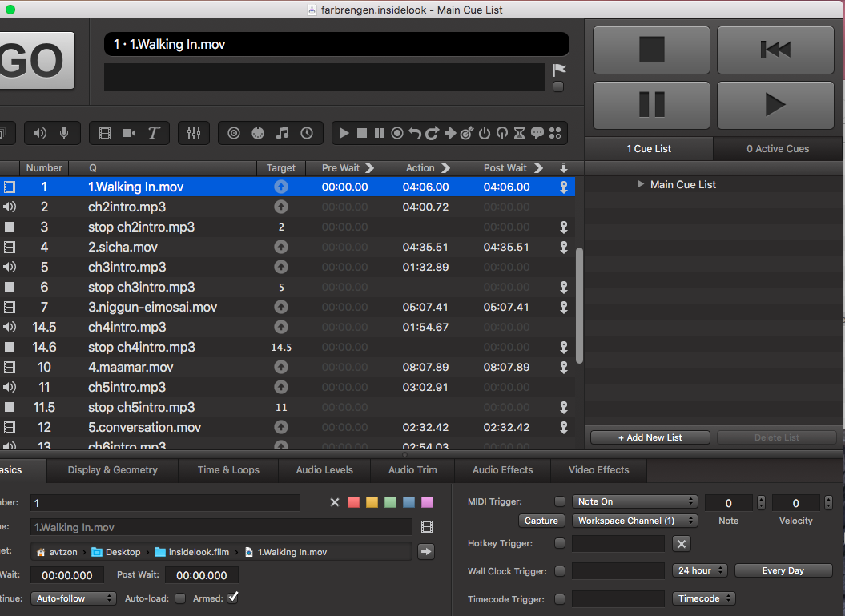Image resolution: width=845 pixels, height=616 pixels.
Task: Add a Devamp cue (circular arrow)
Action: pyautogui.click(x=432, y=133)
